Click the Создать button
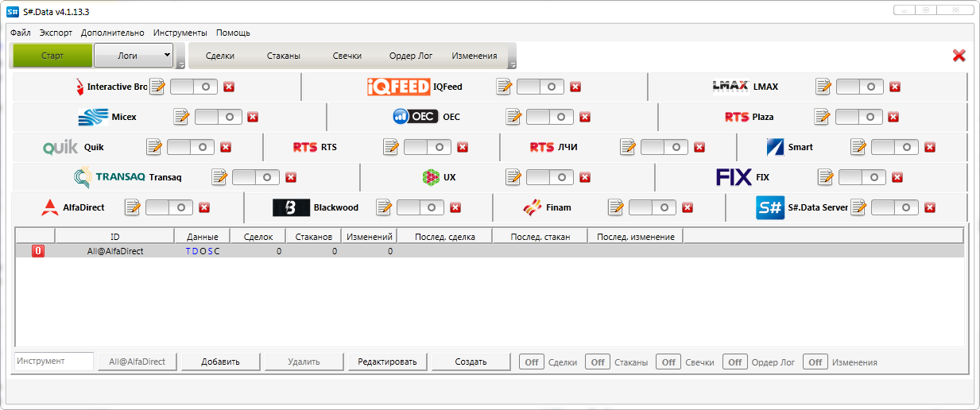This screenshot has width=980, height=410. pyautogui.click(x=471, y=362)
